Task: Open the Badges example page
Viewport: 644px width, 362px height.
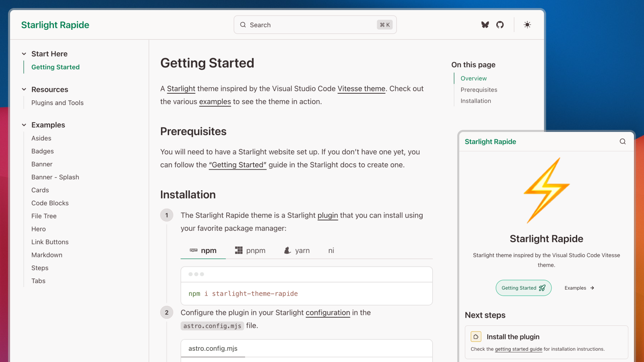Action: point(43,151)
